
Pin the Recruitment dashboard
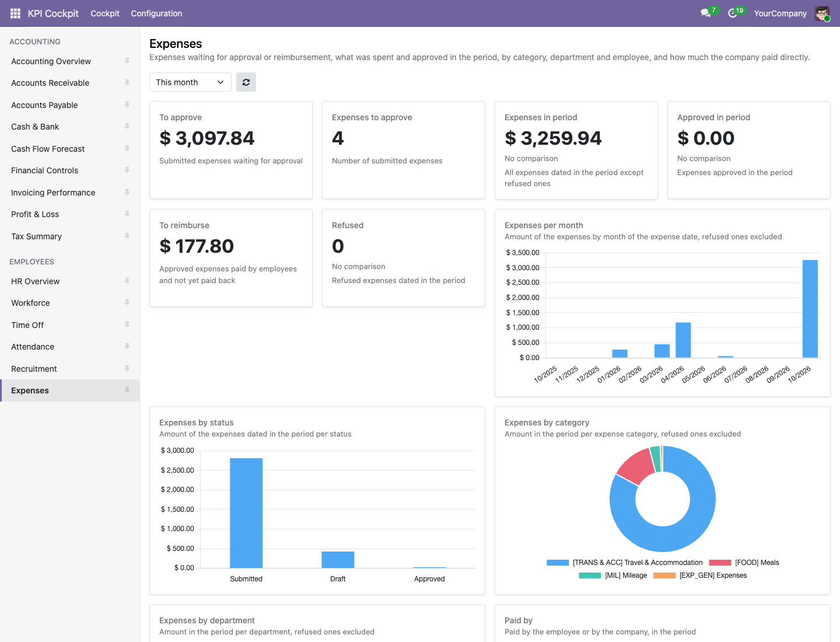click(127, 368)
